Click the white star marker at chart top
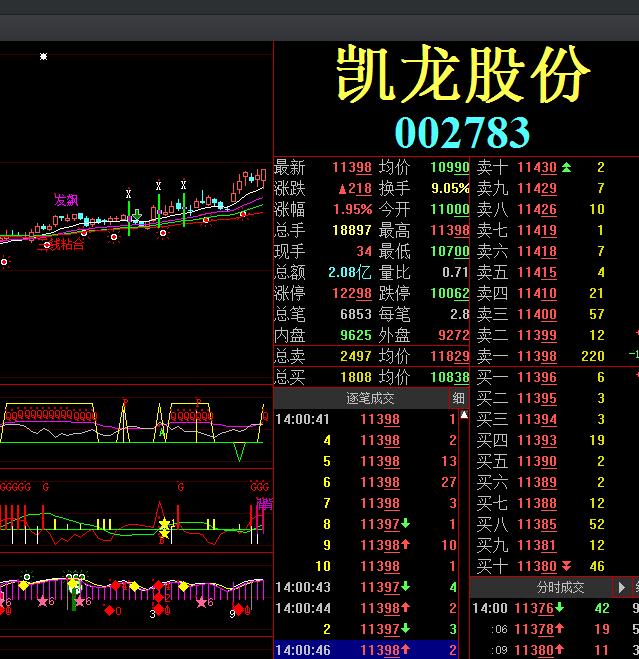Viewport: 639px width, 659px height. click(x=43, y=56)
